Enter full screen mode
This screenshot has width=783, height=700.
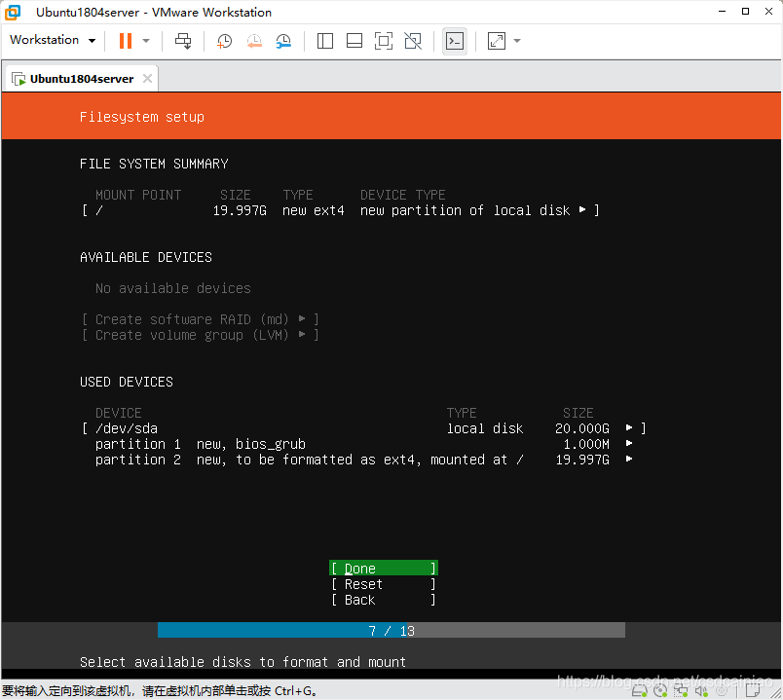(x=384, y=41)
